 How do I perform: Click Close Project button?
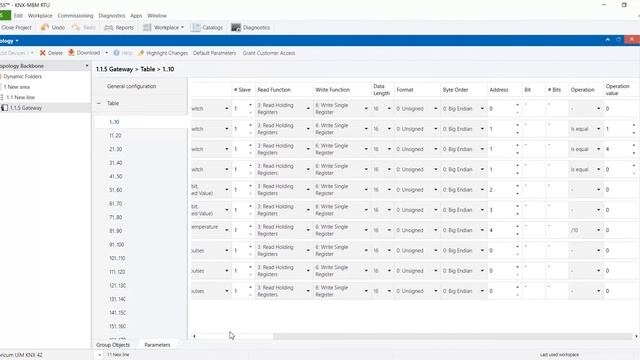tap(16, 27)
